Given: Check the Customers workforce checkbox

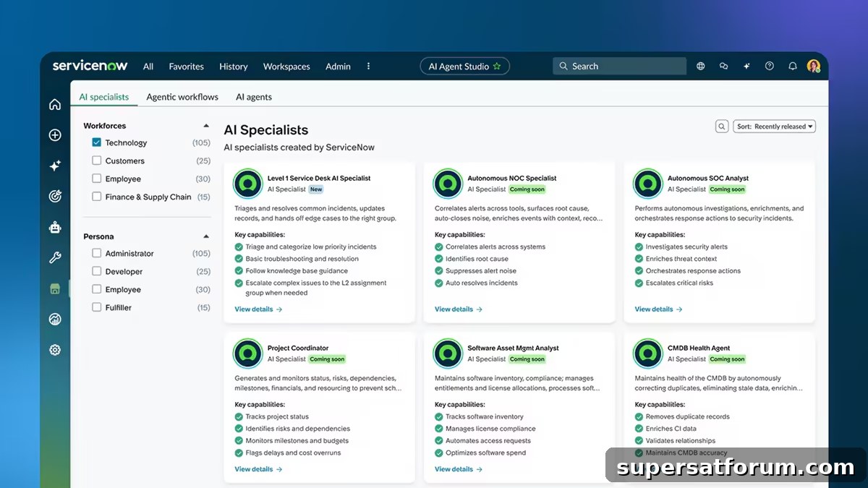Looking at the screenshot, I should pos(97,160).
